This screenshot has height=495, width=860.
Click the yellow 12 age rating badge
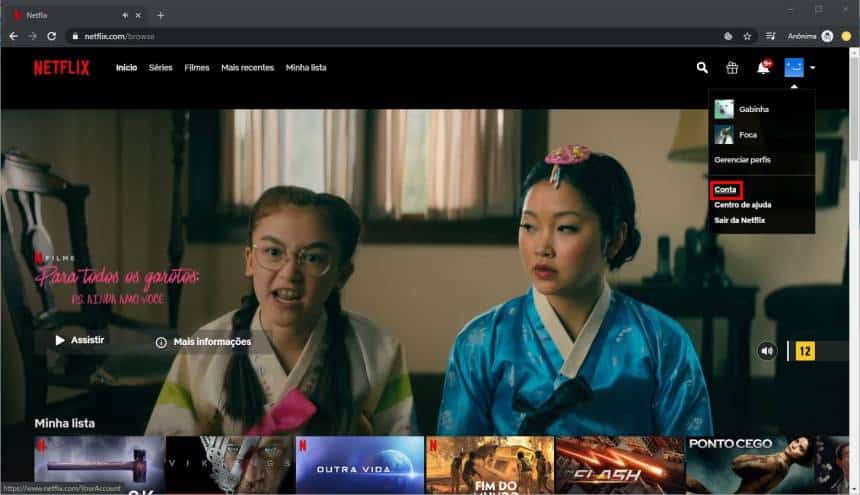[x=805, y=351]
